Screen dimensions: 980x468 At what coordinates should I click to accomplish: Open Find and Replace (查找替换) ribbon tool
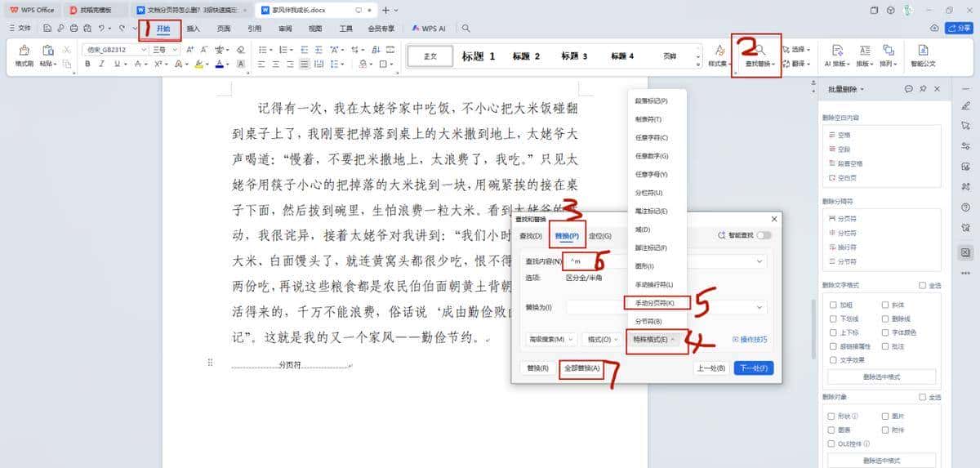[759, 56]
